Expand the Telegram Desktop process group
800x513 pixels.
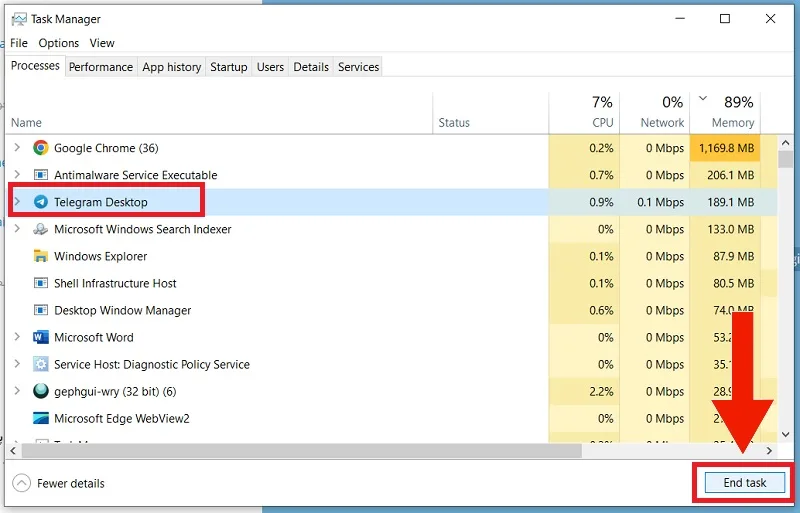[17, 202]
